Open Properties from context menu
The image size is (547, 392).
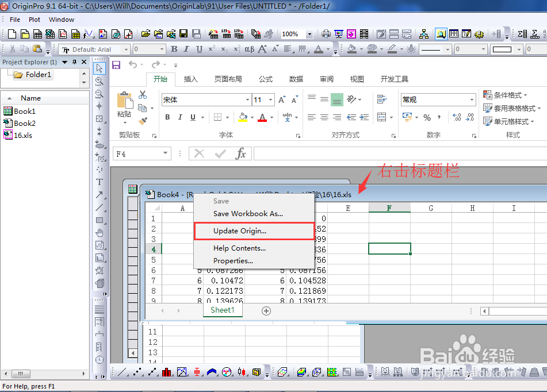coord(233,260)
